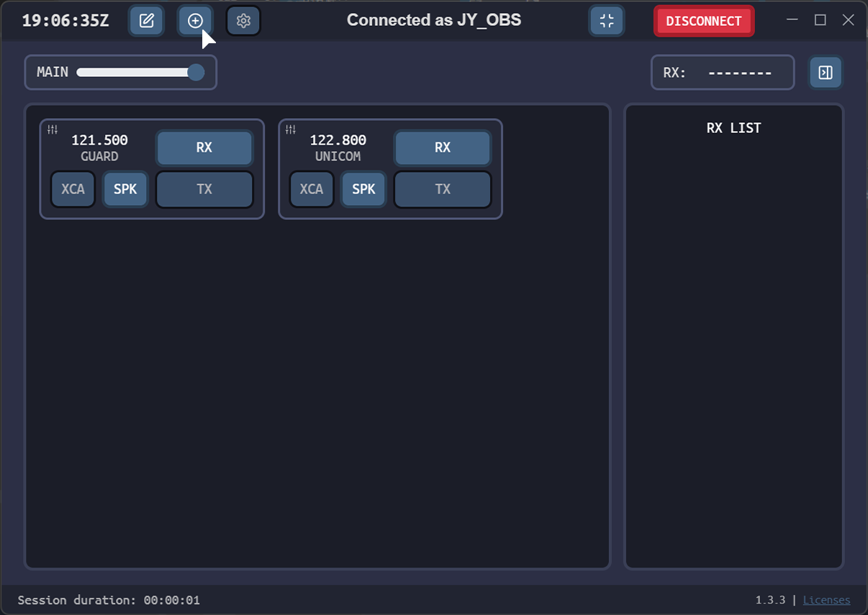Maximize the application window
Viewport: 868px width, 615px height.
pos(820,20)
